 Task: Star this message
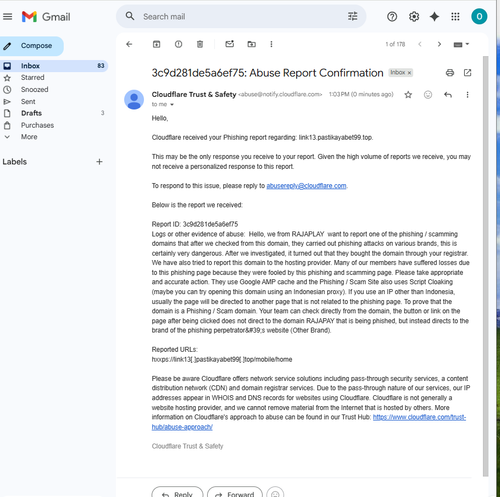(x=408, y=95)
